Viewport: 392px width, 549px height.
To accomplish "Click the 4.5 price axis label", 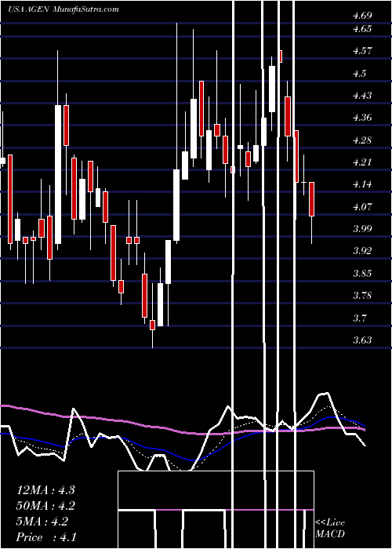I will (x=360, y=74).
